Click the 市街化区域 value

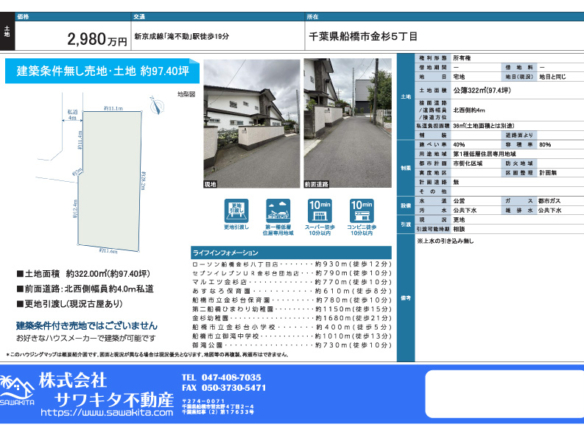click(x=467, y=164)
